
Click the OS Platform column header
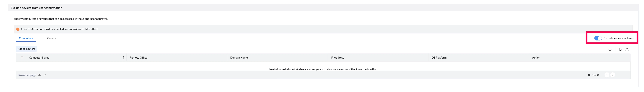[x=439, y=58]
